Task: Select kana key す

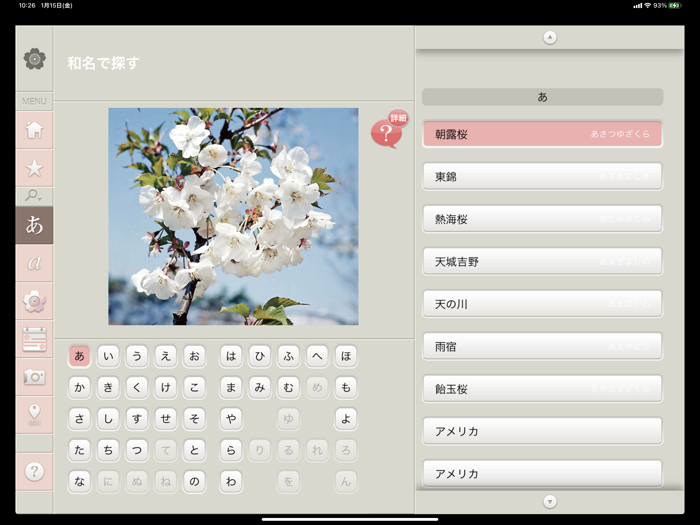Action: click(x=137, y=418)
